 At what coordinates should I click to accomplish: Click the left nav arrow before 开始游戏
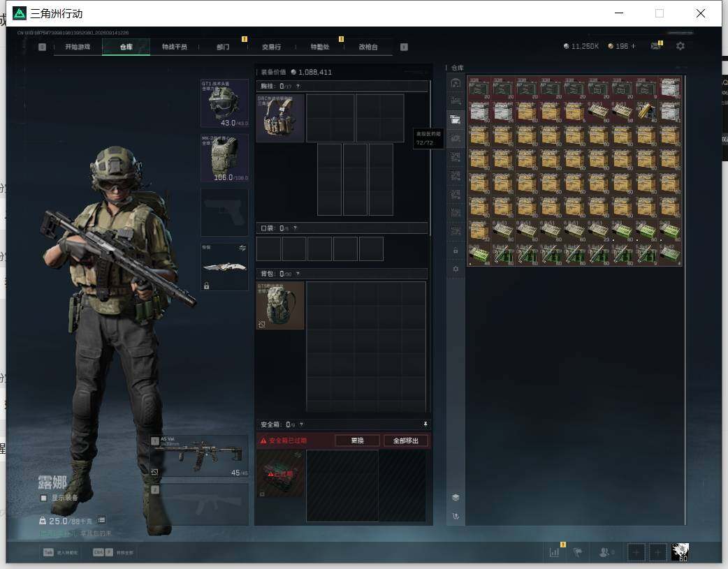click(42, 47)
